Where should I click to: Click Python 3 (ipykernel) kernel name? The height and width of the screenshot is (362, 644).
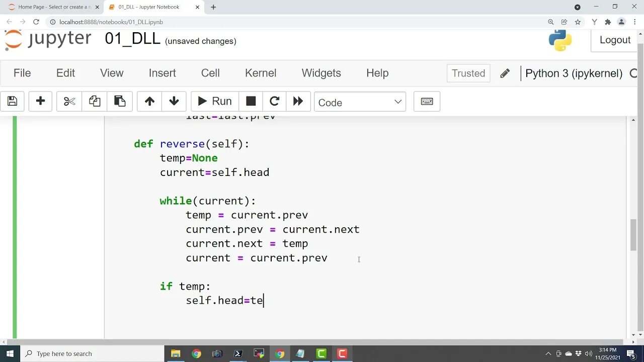(x=574, y=73)
